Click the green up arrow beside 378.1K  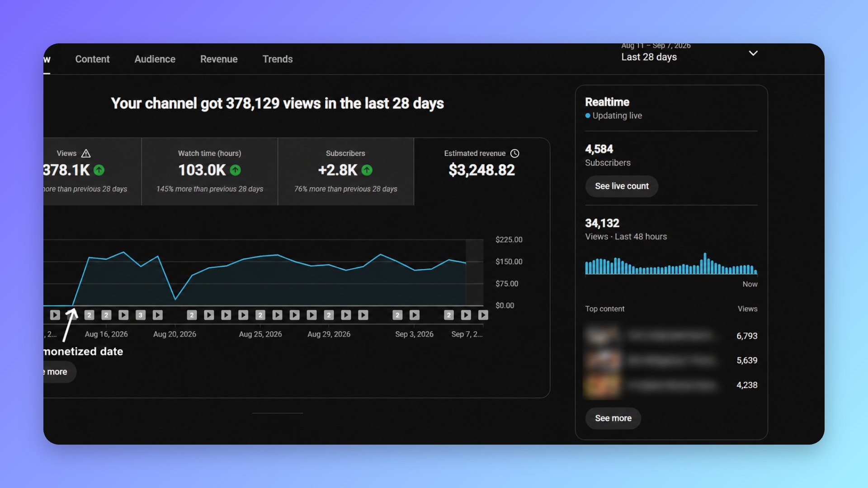[x=99, y=170]
